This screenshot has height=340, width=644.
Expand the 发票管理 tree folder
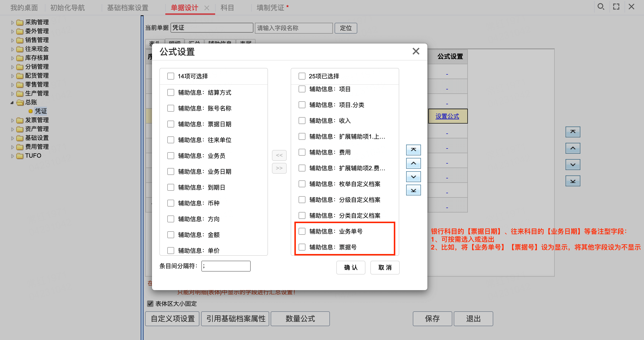click(x=12, y=120)
